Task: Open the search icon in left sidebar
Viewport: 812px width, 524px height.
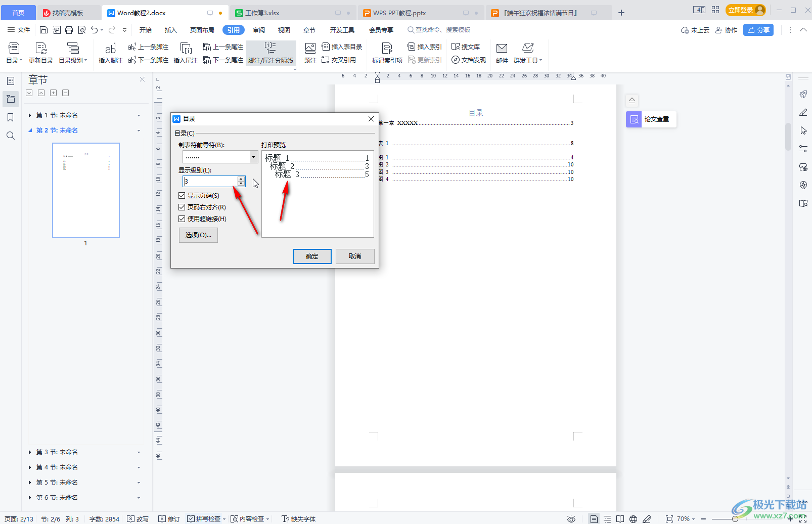Action: tap(11, 136)
